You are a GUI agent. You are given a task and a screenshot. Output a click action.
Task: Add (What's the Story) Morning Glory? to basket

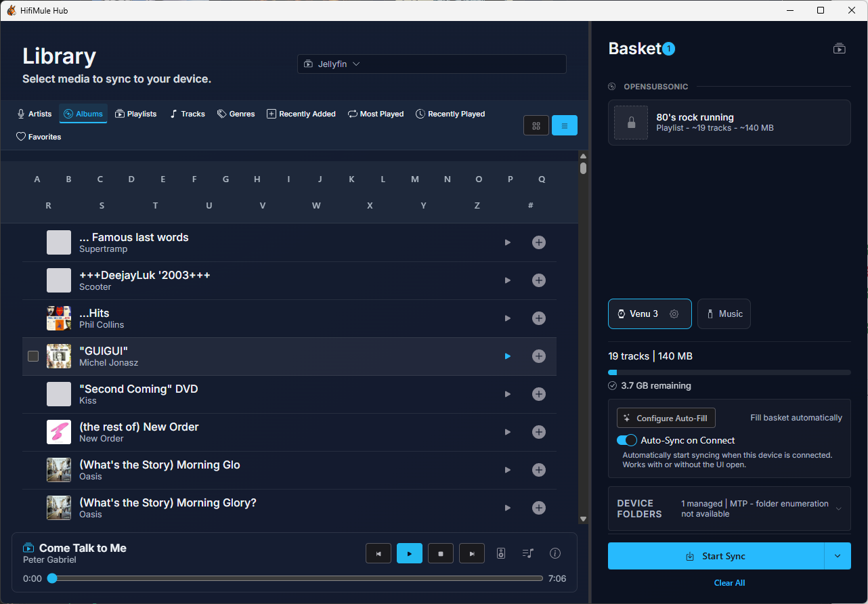click(539, 508)
